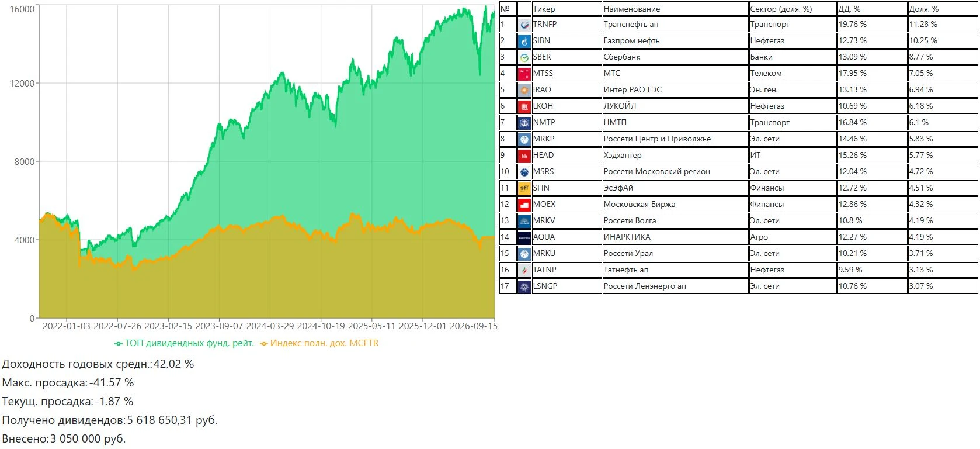Click share value 3.07 %
This screenshot has width=980, height=449.
(x=921, y=286)
